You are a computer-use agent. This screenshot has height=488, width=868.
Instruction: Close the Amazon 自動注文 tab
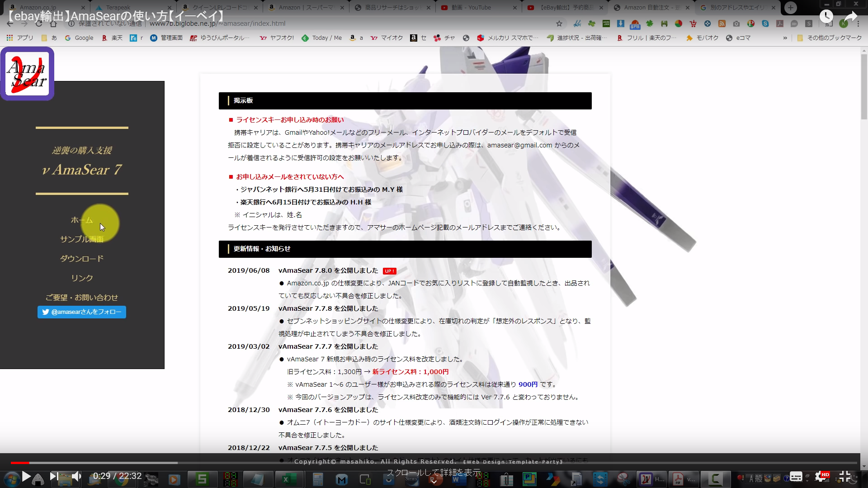click(x=688, y=8)
